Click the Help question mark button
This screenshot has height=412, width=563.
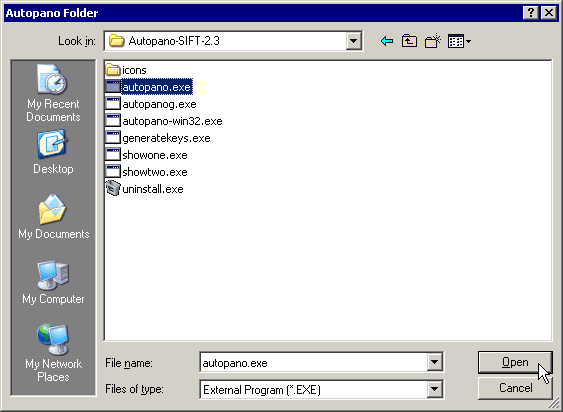click(x=531, y=13)
